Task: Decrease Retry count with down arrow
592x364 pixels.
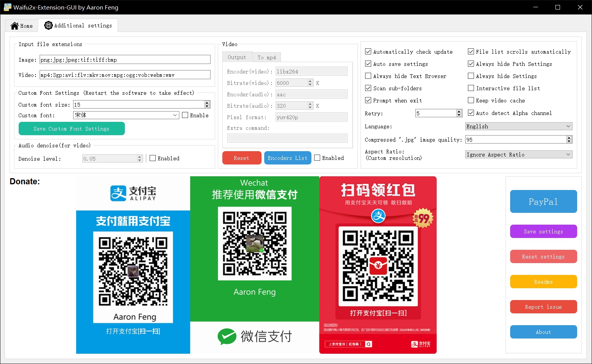Action: pos(459,115)
